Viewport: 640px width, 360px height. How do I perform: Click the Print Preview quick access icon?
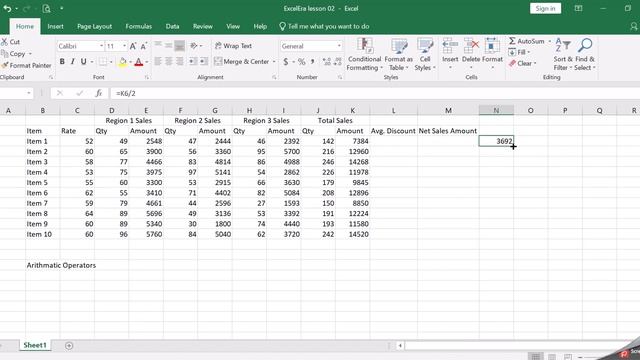point(46,8)
